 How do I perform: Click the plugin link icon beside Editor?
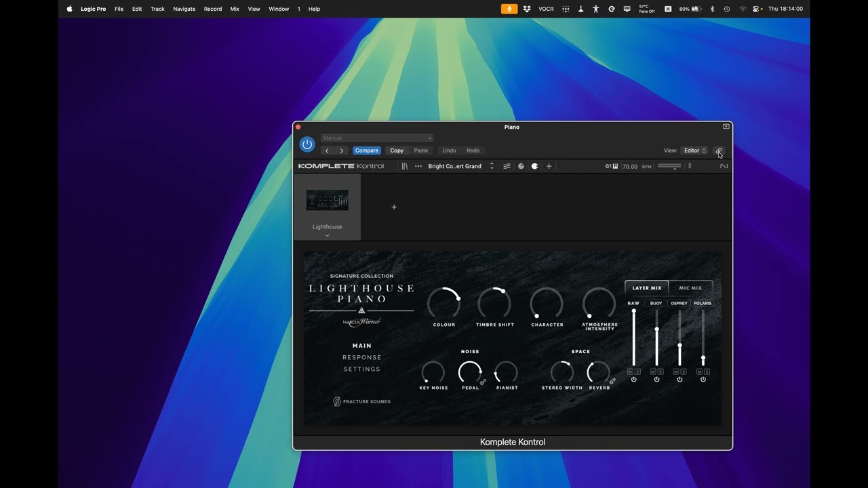tap(719, 150)
